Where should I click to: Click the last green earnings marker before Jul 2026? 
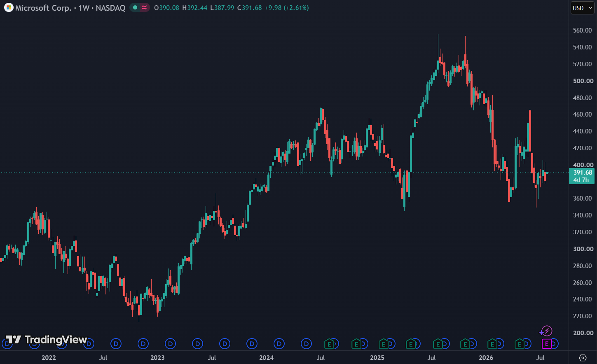pyautogui.click(x=520, y=343)
